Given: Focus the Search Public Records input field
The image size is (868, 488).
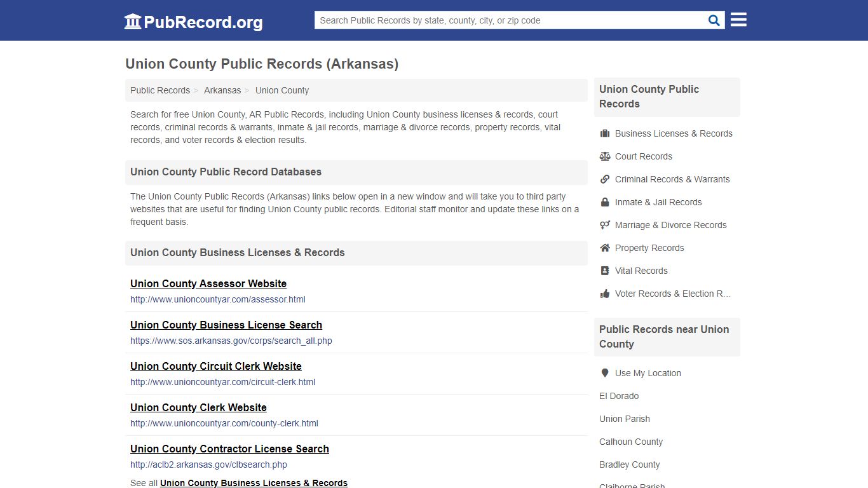Looking at the screenshot, I should tap(510, 20).
